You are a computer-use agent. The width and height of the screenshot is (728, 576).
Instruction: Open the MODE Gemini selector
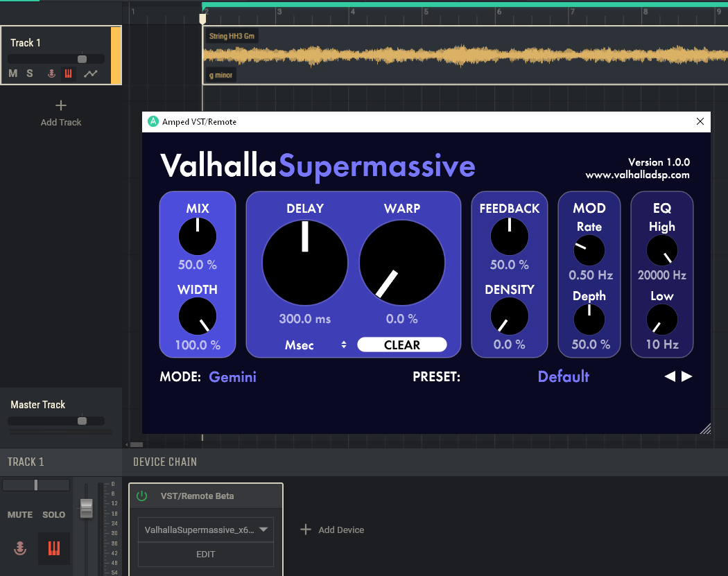pos(232,376)
